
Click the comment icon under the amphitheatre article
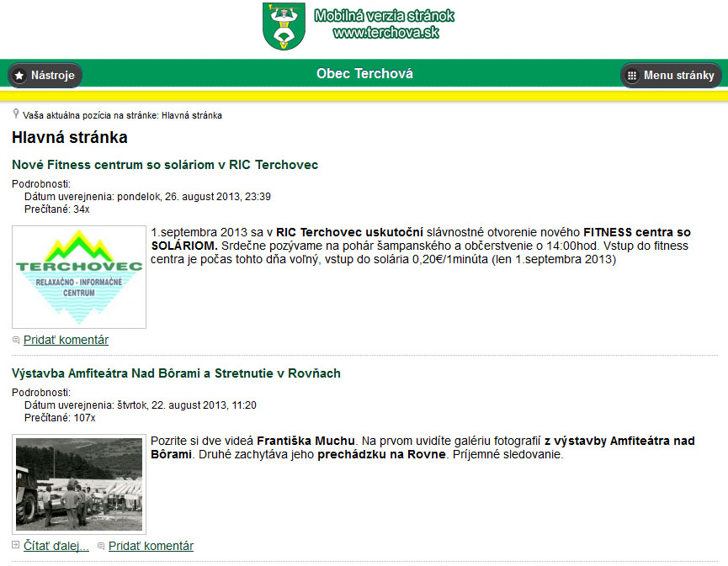coord(104,545)
